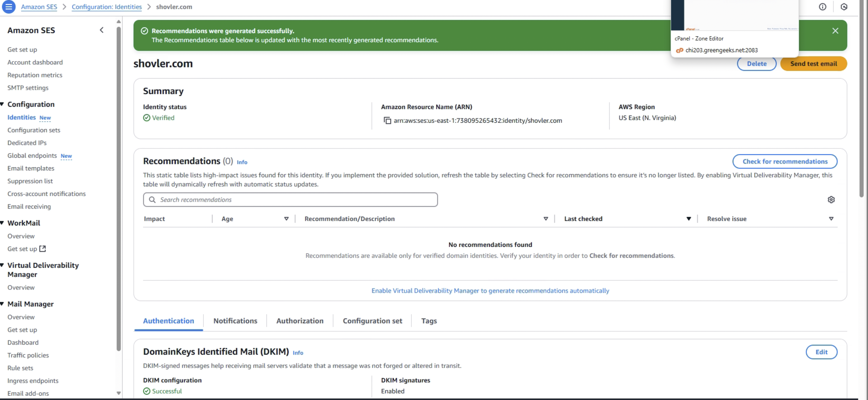868x400 pixels.
Task: Click the DKIM Edit button
Action: coord(821,352)
